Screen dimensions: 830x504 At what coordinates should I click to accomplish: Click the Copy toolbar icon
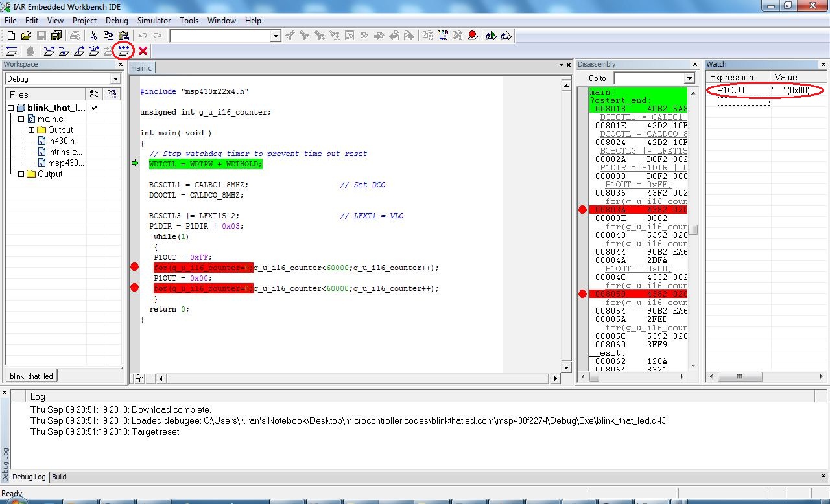tap(108, 36)
